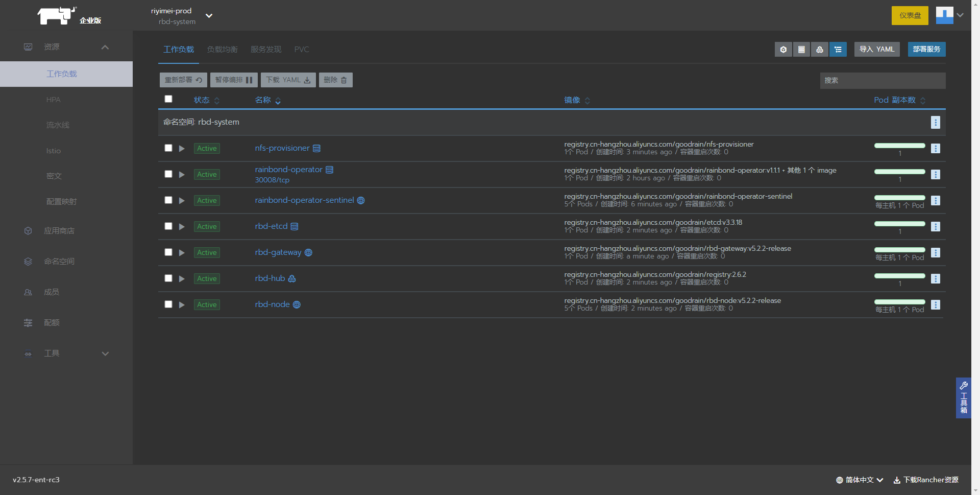The height and width of the screenshot is (495, 980).
Task: Expand the rainbond-operator row details
Action: [182, 175]
